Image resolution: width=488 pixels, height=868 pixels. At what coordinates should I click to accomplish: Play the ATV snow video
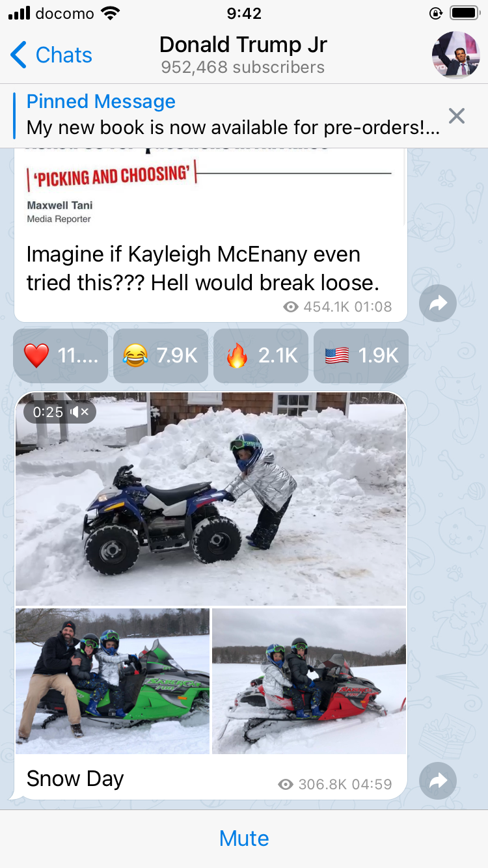[211, 499]
